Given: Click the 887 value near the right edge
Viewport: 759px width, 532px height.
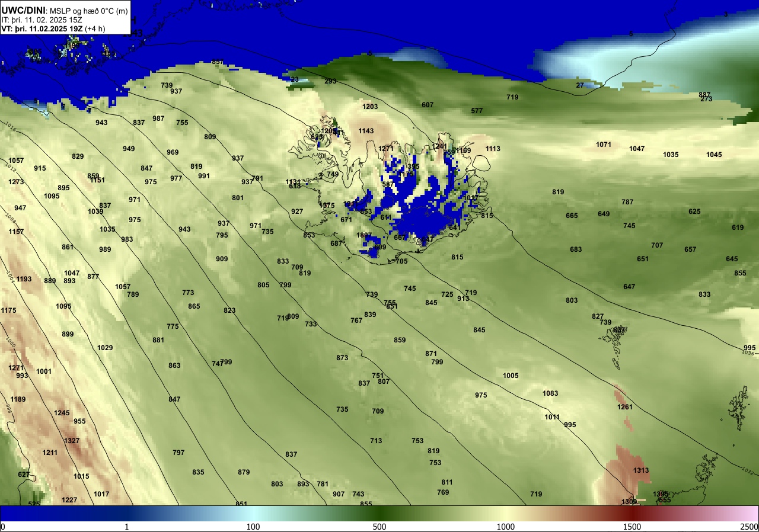Looking at the screenshot, I should pos(704,95).
